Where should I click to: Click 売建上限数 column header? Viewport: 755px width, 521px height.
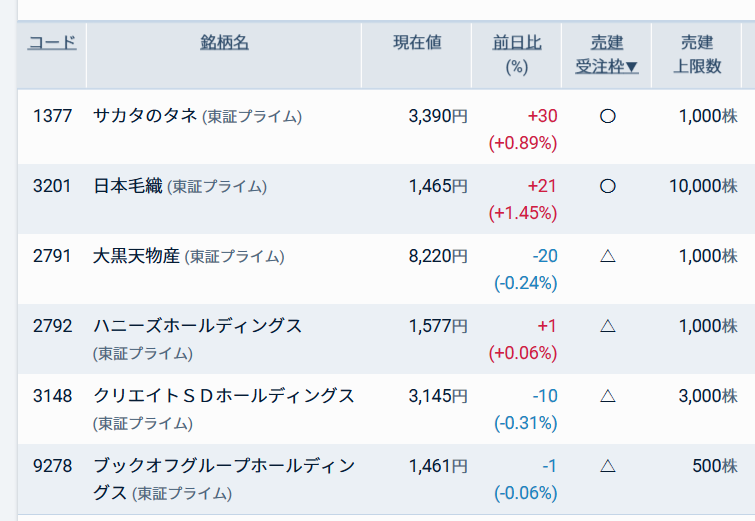[x=697, y=55]
